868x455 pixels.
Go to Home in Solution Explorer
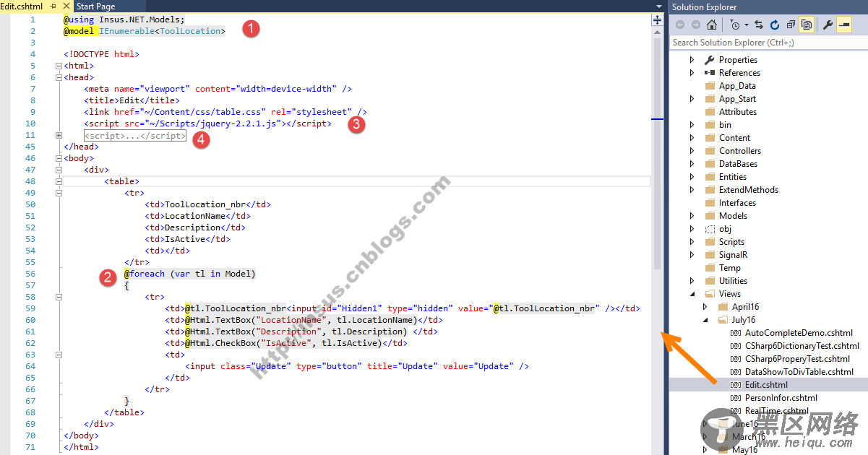(x=712, y=25)
